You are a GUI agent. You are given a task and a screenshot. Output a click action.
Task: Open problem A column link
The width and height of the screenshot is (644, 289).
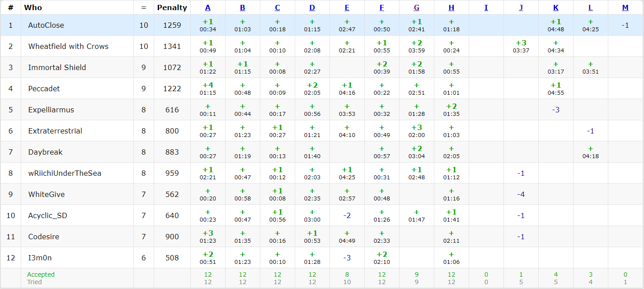207,7
